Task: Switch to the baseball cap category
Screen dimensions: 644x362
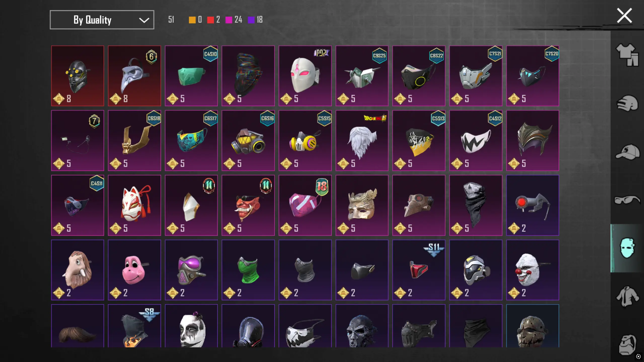Action: tap(627, 152)
